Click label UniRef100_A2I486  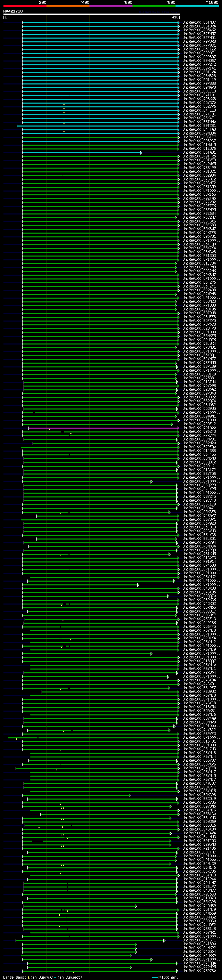[199, 848]
